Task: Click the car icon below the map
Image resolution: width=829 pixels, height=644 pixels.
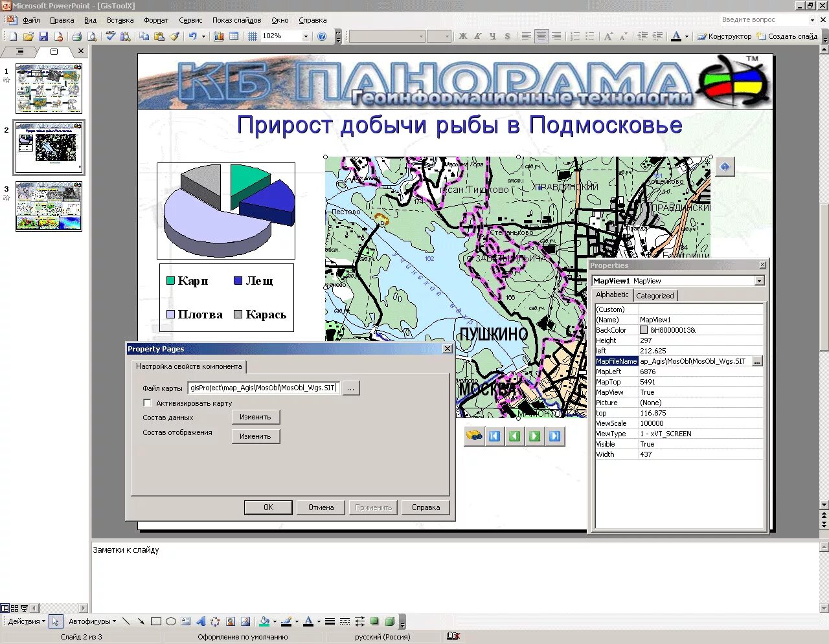Action: tap(474, 436)
